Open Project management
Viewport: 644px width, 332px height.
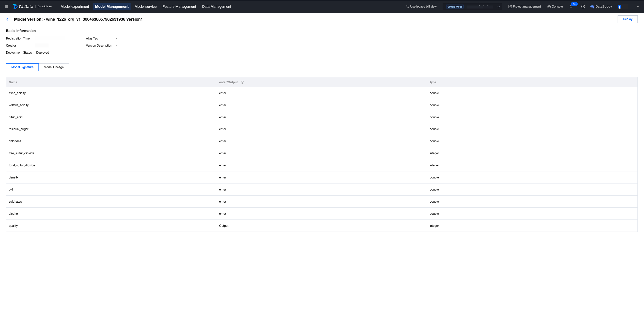[x=525, y=7]
